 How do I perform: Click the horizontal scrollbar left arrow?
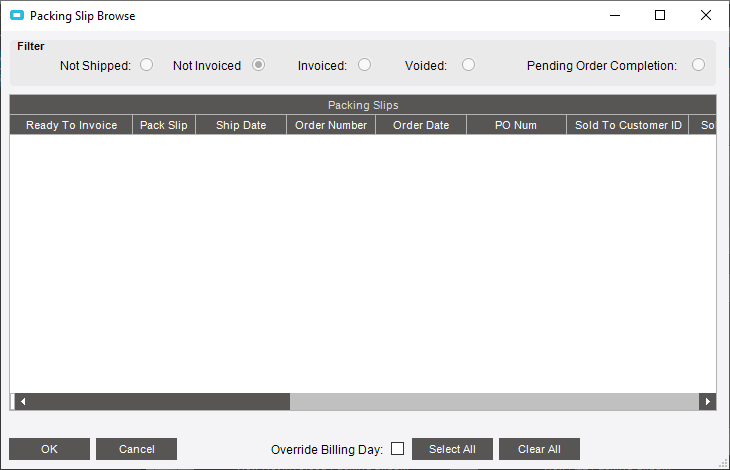click(22, 402)
